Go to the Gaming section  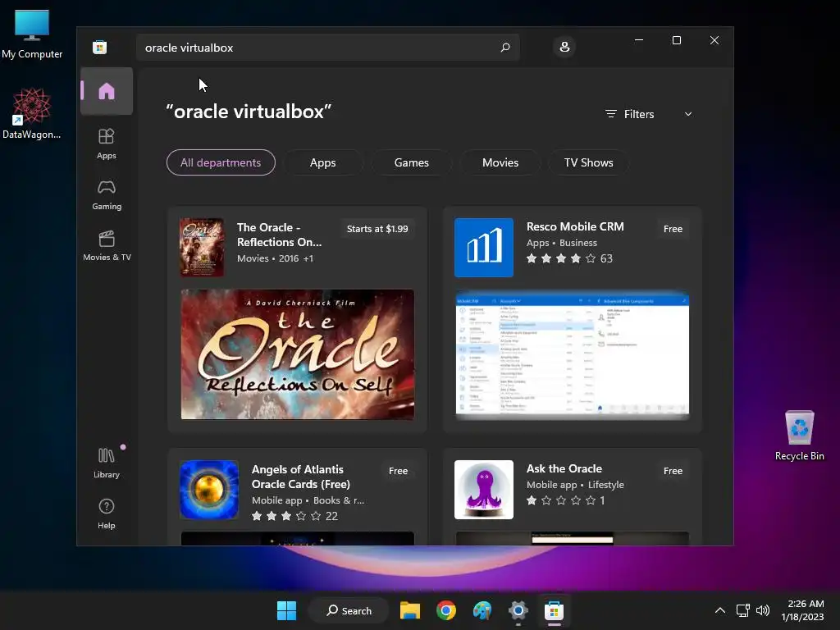(107, 195)
